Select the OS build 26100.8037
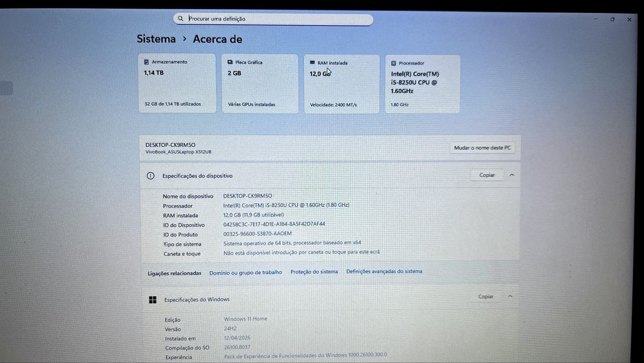The image size is (644, 363). click(237, 348)
